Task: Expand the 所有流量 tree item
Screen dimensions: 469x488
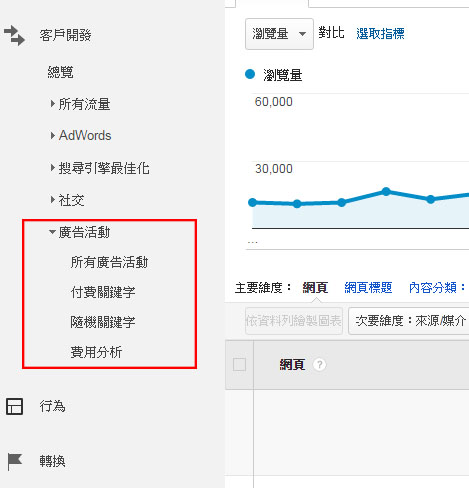Action: 52,104
